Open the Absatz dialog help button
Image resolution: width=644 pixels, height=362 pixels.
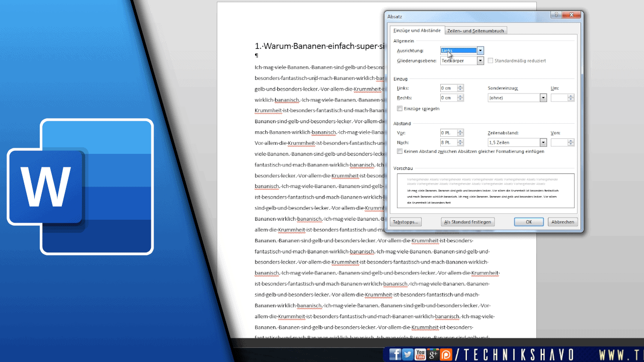pos(556,15)
